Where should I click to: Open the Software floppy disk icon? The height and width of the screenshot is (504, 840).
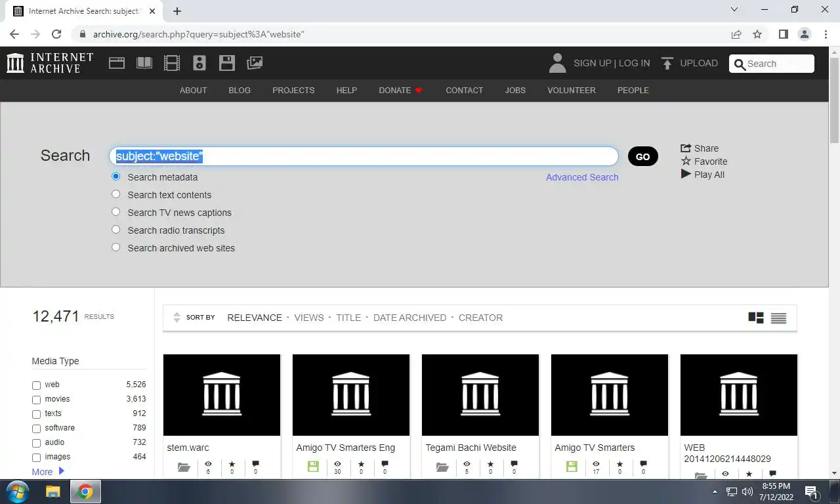click(x=227, y=63)
